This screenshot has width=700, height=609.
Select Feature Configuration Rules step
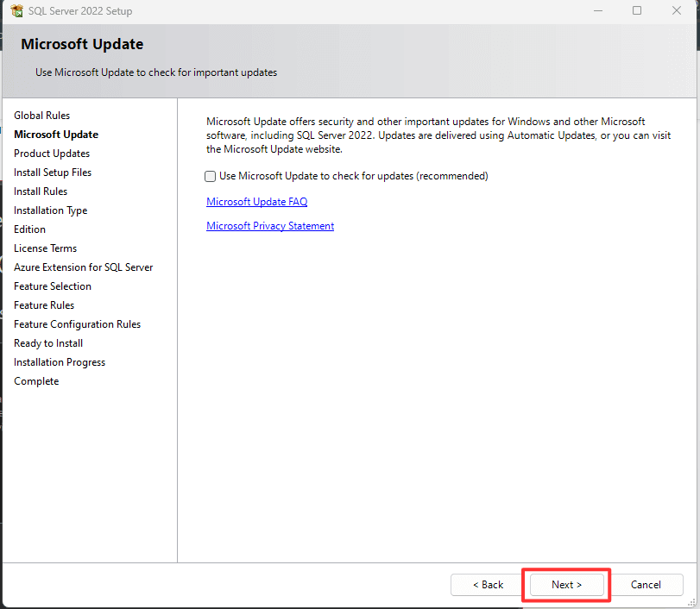77,324
